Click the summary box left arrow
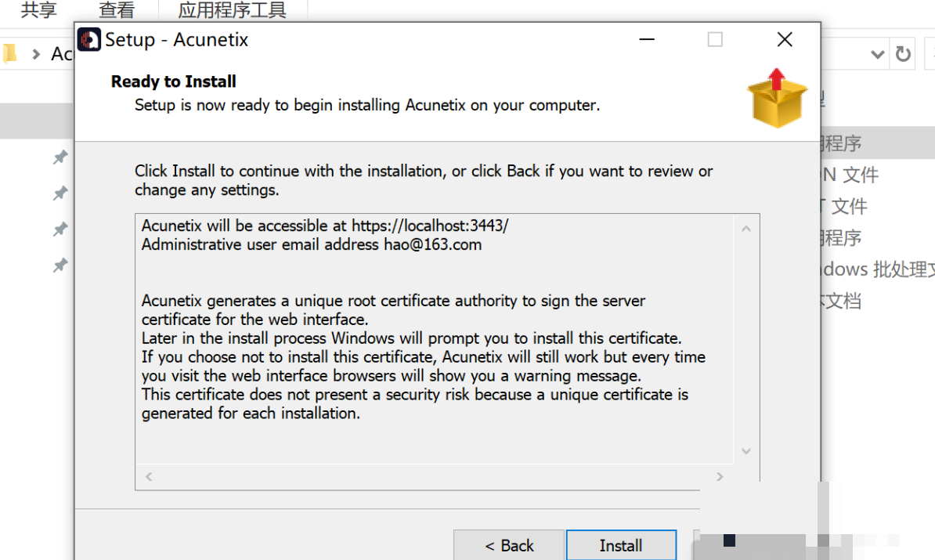This screenshot has width=935, height=560. tap(149, 476)
